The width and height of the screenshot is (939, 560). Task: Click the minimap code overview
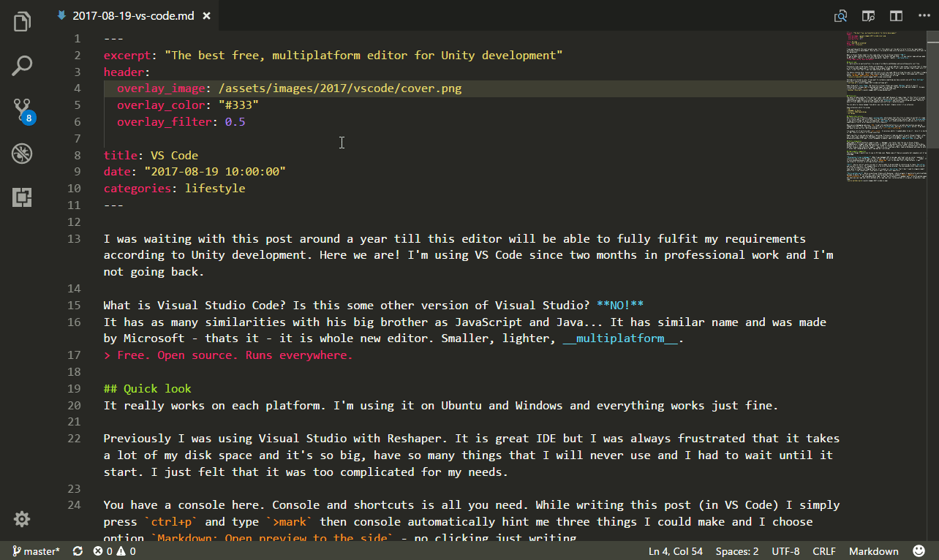886,106
